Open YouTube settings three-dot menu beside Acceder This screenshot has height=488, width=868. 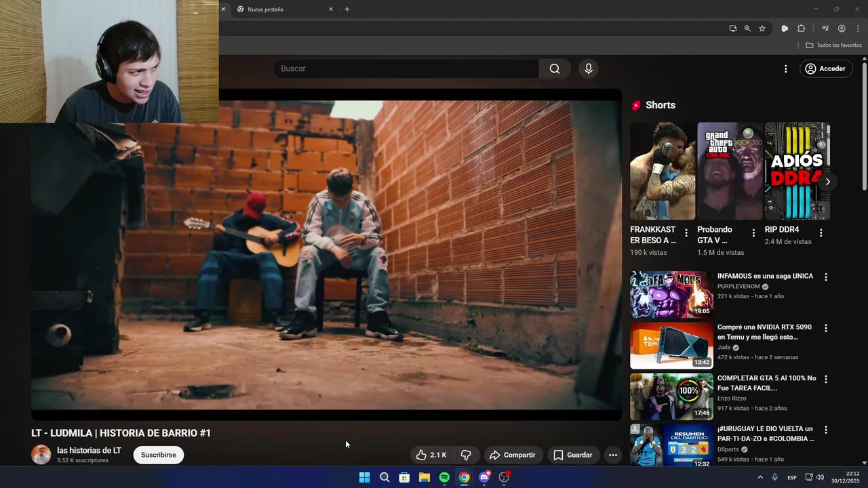[x=785, y=69]
